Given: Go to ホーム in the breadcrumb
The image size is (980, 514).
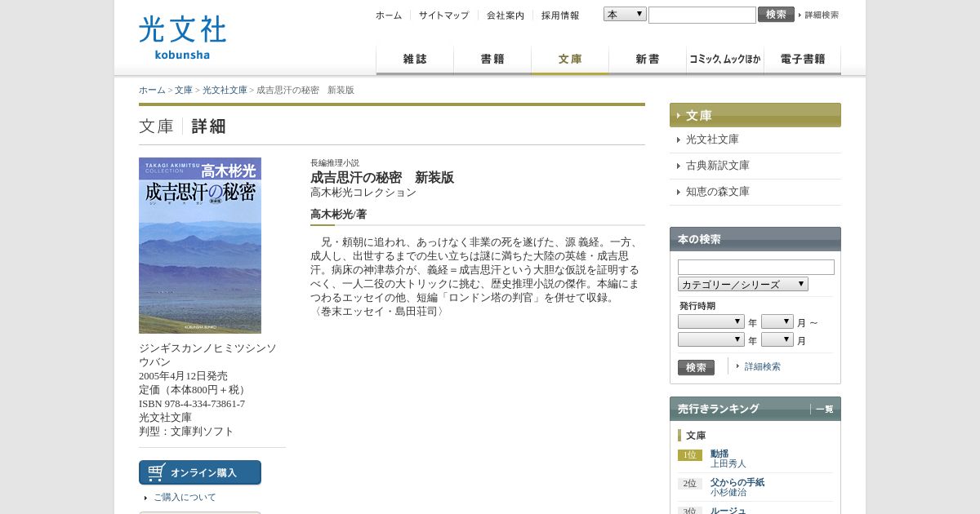Looking at the screenshot, I should [x=152, y=90].
